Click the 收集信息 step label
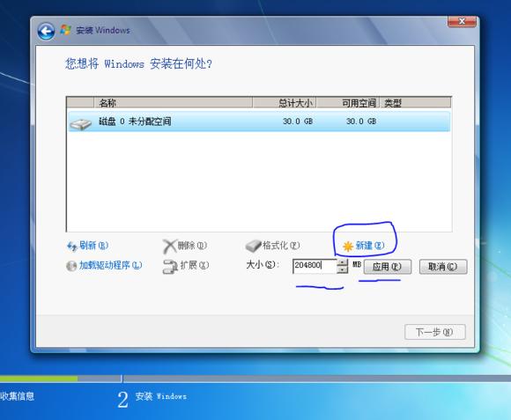Viewport: 511px width, 420px height. (x=18, y=396)
